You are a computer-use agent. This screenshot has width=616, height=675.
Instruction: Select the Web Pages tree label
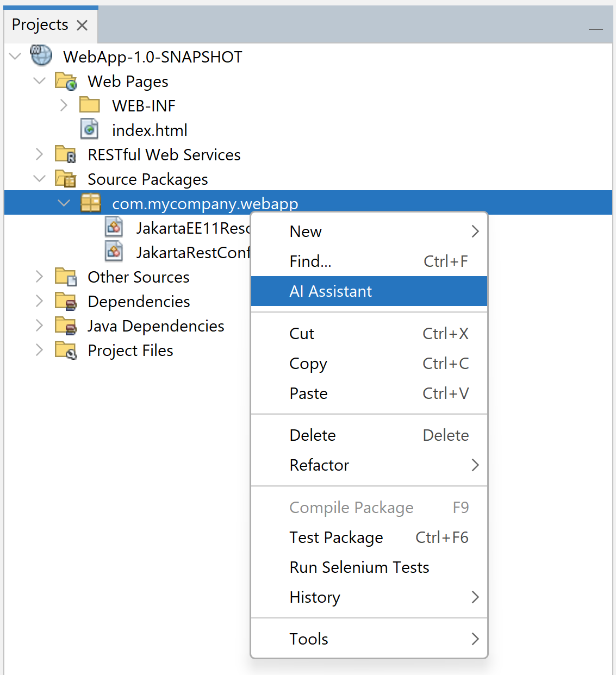point(128,82)
